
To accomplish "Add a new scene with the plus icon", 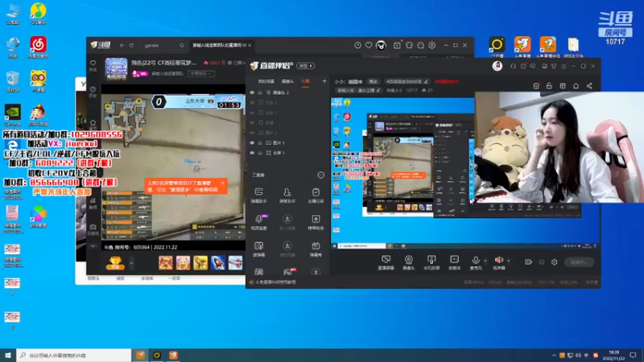I will (324, 81).
